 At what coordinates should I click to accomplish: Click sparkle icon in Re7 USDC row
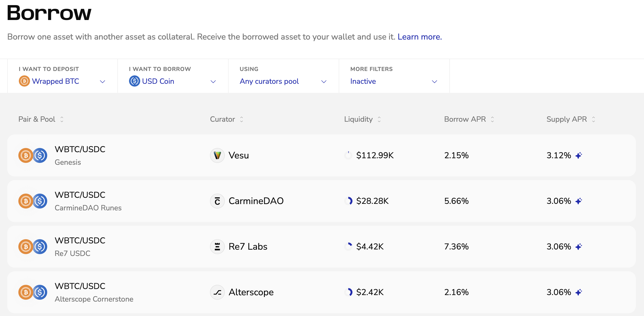[x=578, y=247]
